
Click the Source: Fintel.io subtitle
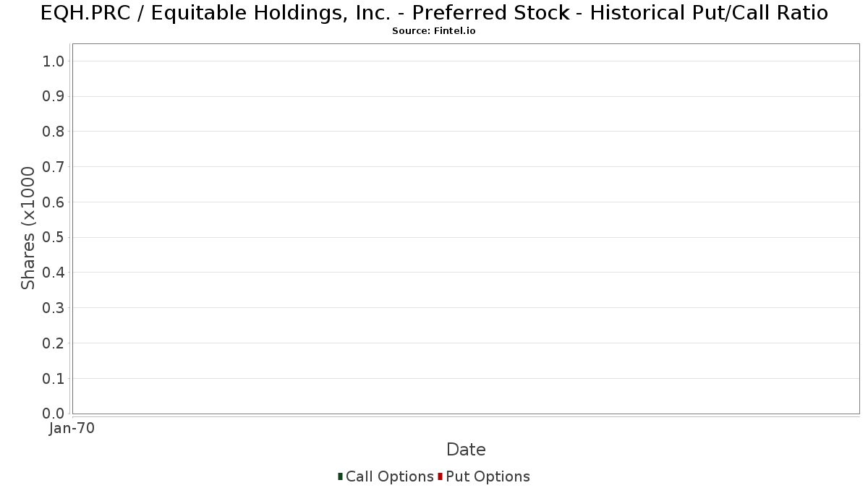tap(434, 31)
